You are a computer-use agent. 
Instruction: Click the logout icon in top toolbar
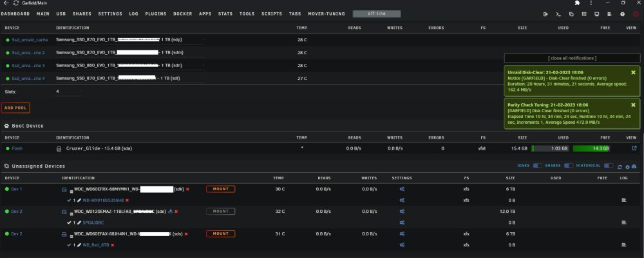(x=545, y=14)
